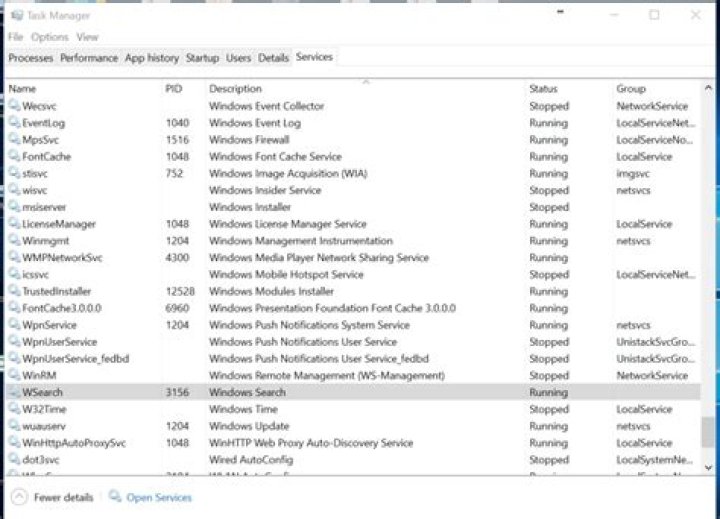Click the Task Manager title bar icon
The image size is (720, 519).
(x=17, y=15)
